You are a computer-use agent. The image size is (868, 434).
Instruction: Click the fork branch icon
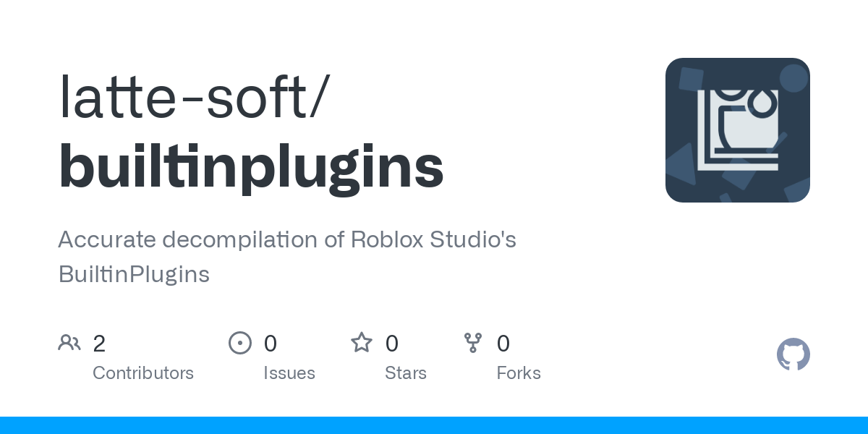pyautogui.click(x=473, y=343)
